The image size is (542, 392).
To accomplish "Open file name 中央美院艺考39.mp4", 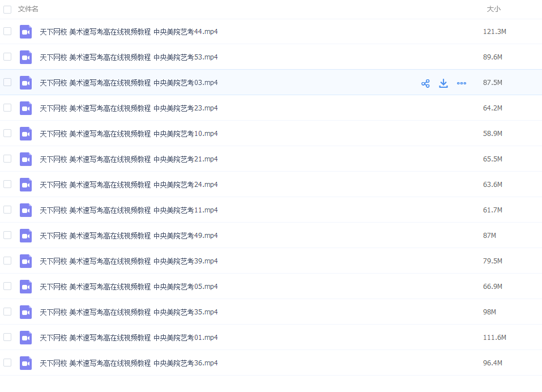I will (x=129, y=261).
